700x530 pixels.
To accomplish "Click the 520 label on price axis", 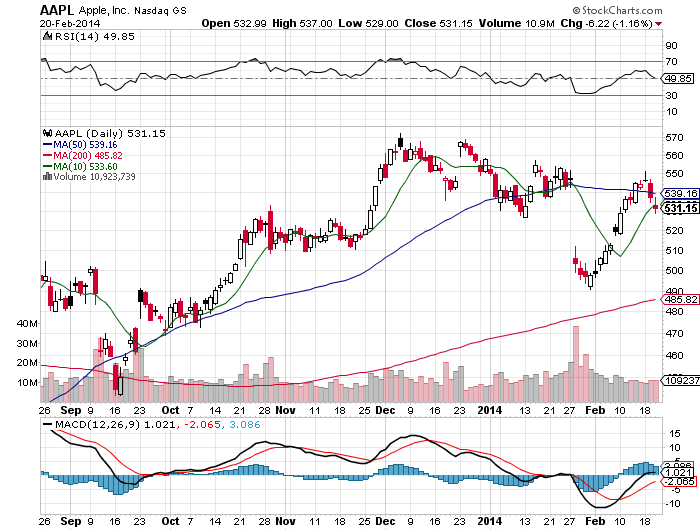I will click(674, 230).
